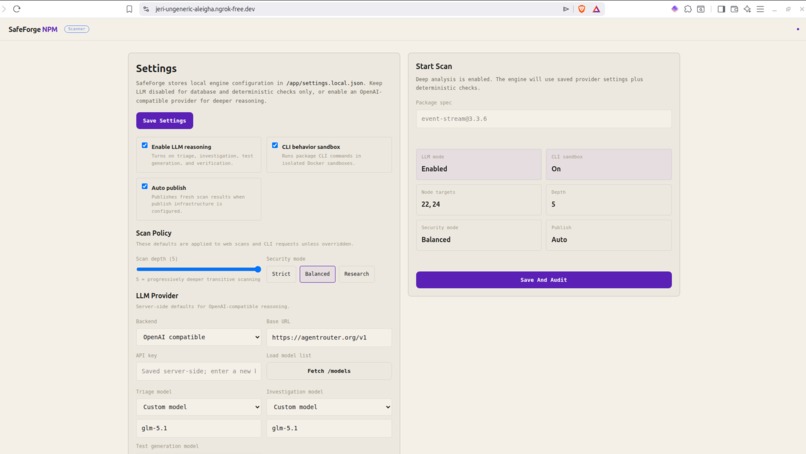The width and height of the screenshot is (806, 454).
Task: Click the Fetch /models button
Action: coord(329,371)
